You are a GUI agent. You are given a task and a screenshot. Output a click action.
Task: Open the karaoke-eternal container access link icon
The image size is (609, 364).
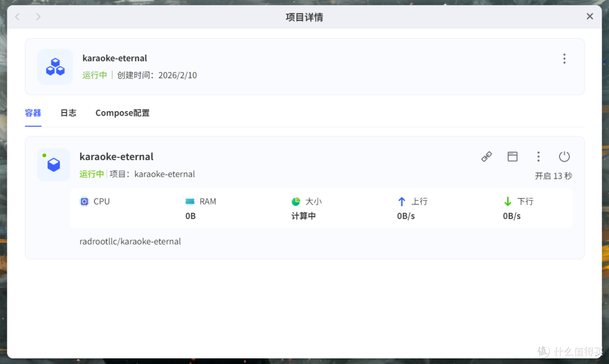(487, 157)
